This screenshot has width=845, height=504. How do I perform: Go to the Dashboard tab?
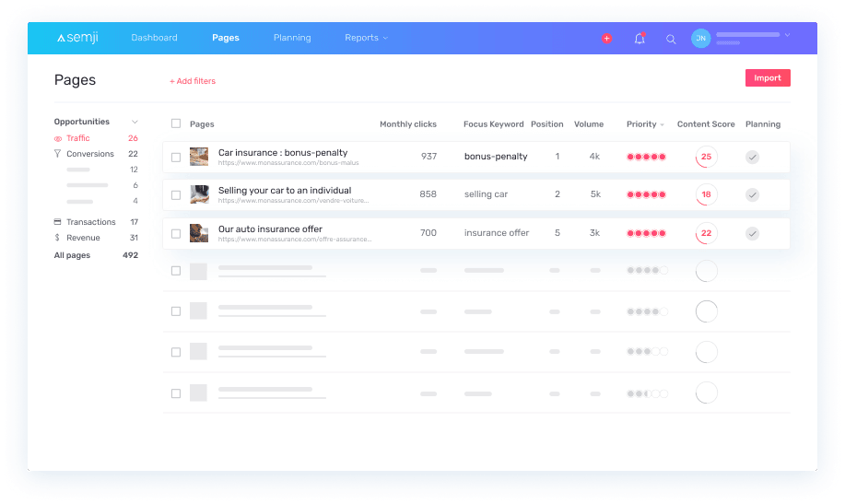pos(154,38)
